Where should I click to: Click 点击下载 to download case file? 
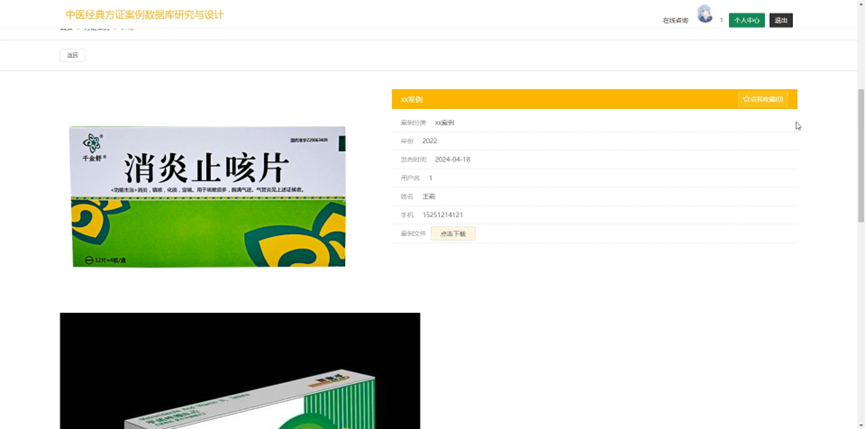(453, 234)
